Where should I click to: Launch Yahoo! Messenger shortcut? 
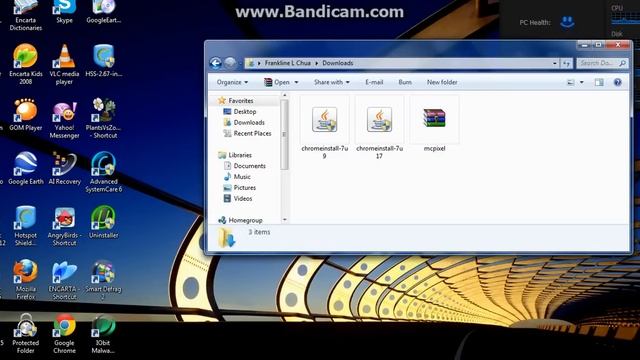click(x=64, y=118)
